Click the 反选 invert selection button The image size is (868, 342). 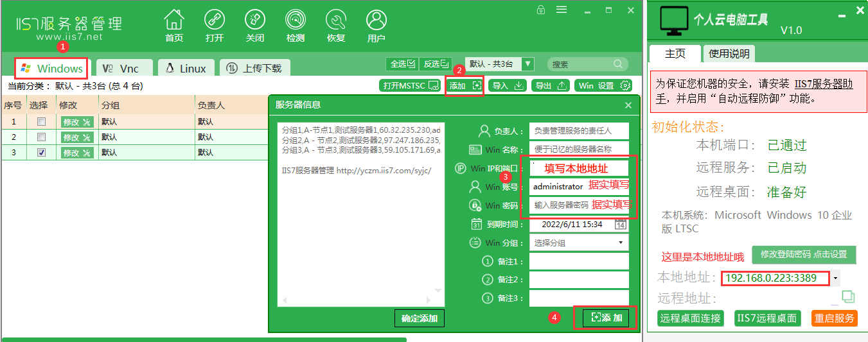436,64
